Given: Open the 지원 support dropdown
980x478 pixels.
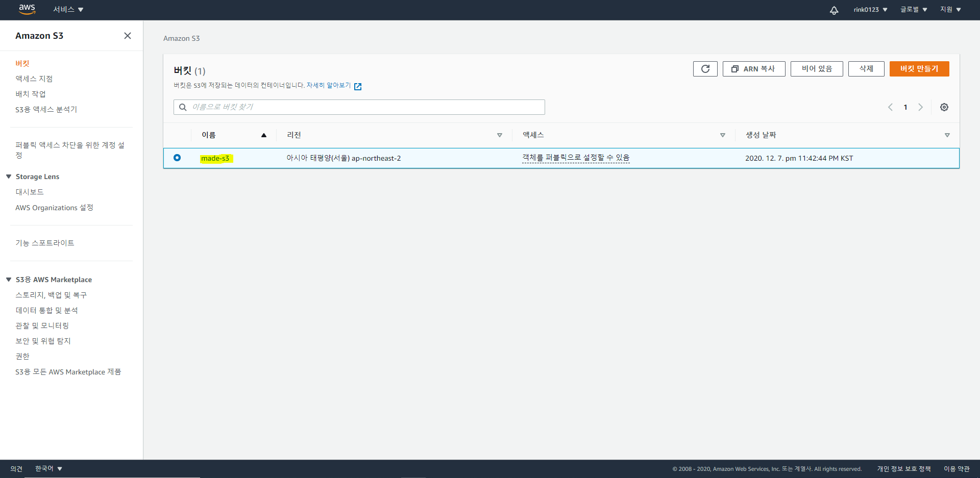Looking at the screenshot, I should (x=950, y=10).
